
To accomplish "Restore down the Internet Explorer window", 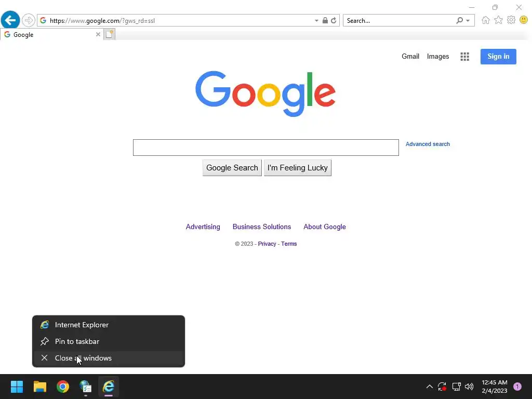I will [495, 7].
